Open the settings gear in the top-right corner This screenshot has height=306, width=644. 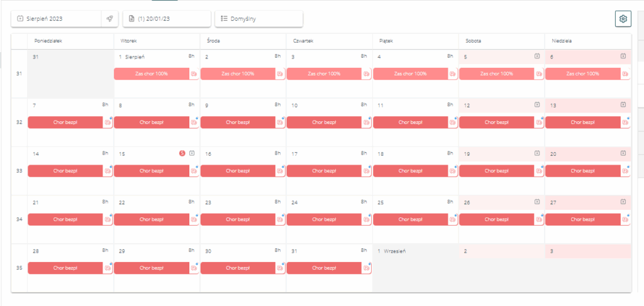(x=623, y=19)
